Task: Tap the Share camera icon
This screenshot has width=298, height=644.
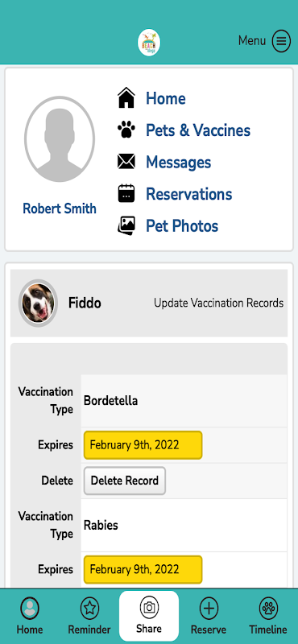Action: click(149, 608)
